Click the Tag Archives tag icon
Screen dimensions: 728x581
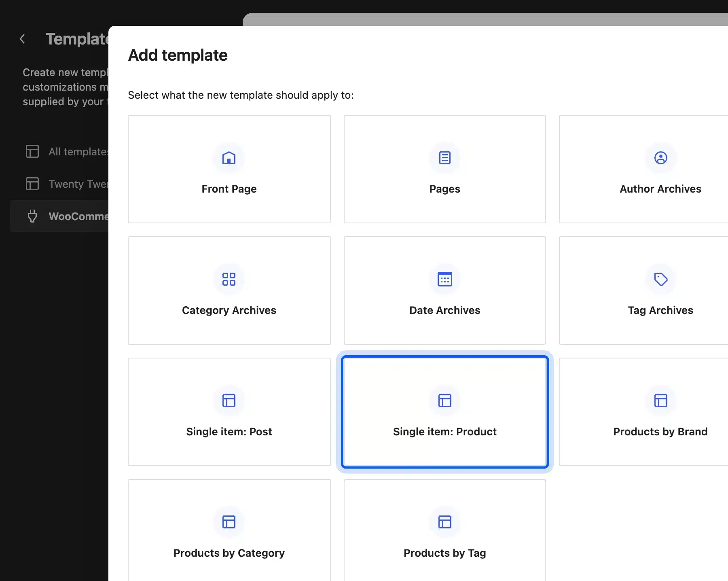coord(661,279)
